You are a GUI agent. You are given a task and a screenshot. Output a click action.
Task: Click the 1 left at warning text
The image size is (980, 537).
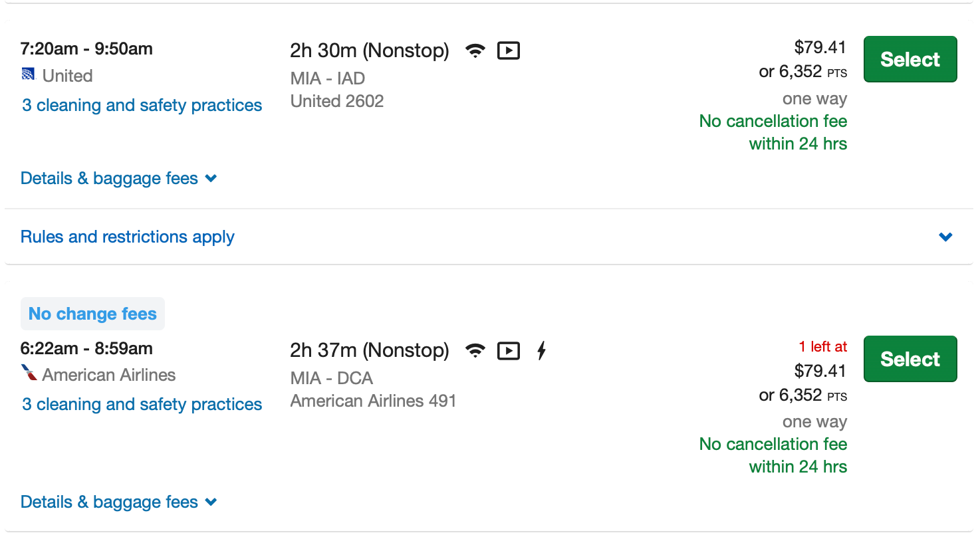[x=823, y=346]
